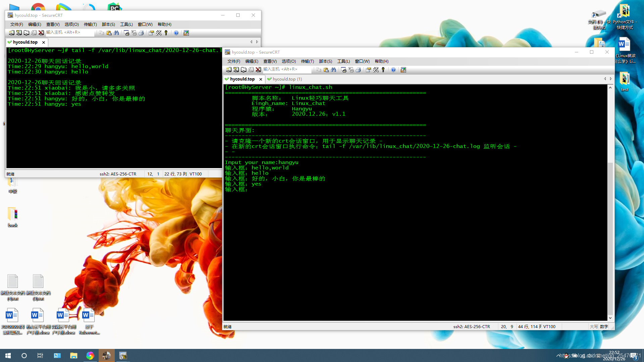Click ssh2: AES-256-CTR text in front status bar
Screen dimensions: 644x362
point(472,326)
